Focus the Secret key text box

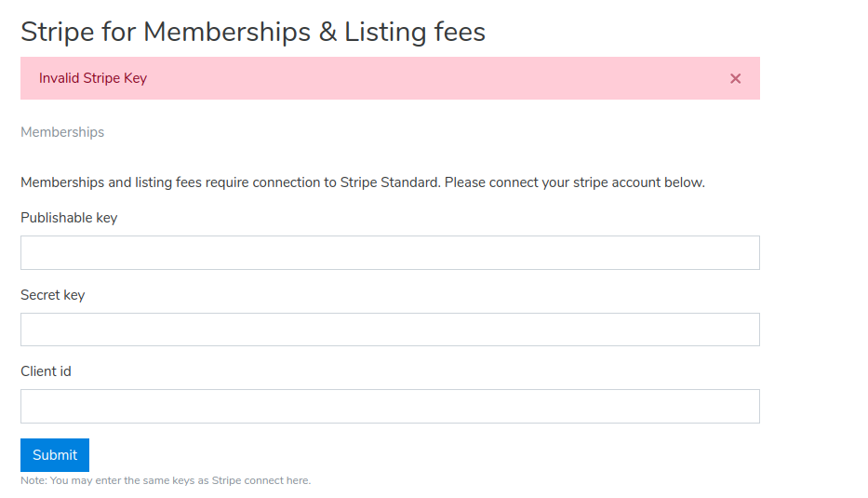(x=390, y=330)
